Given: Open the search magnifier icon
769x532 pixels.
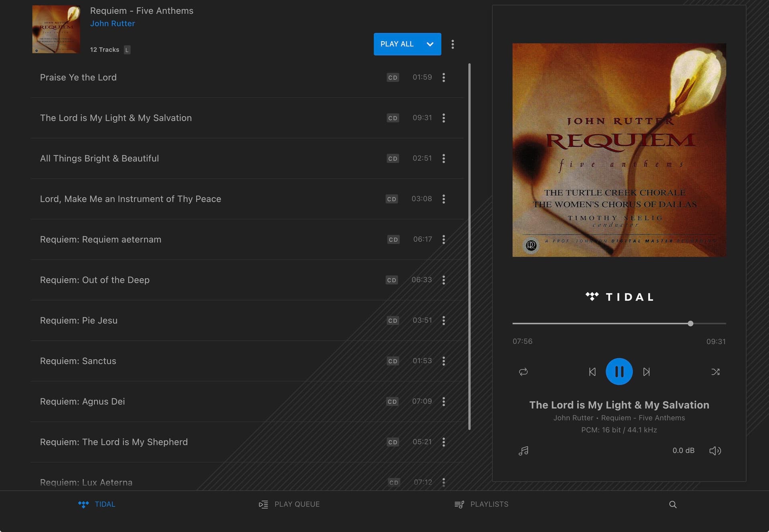Looking at the screenshot, I should 673,504.
